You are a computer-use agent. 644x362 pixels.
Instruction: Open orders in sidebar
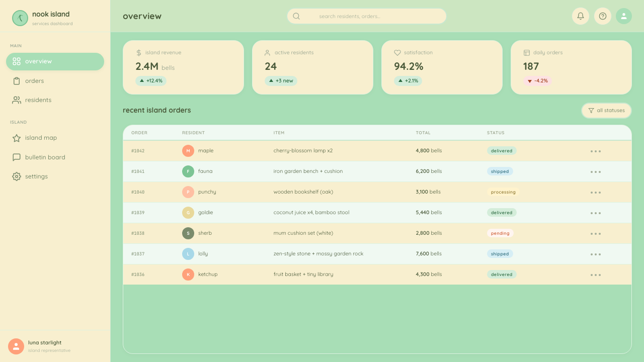(x=55, y=81)
